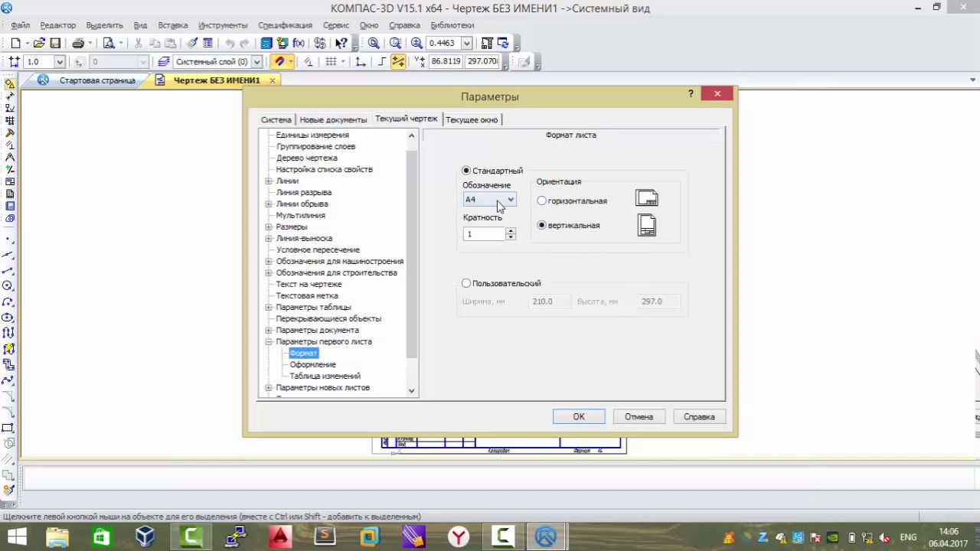
Task: Select the Стандартный radio button
Action: (x=466, y=171)
